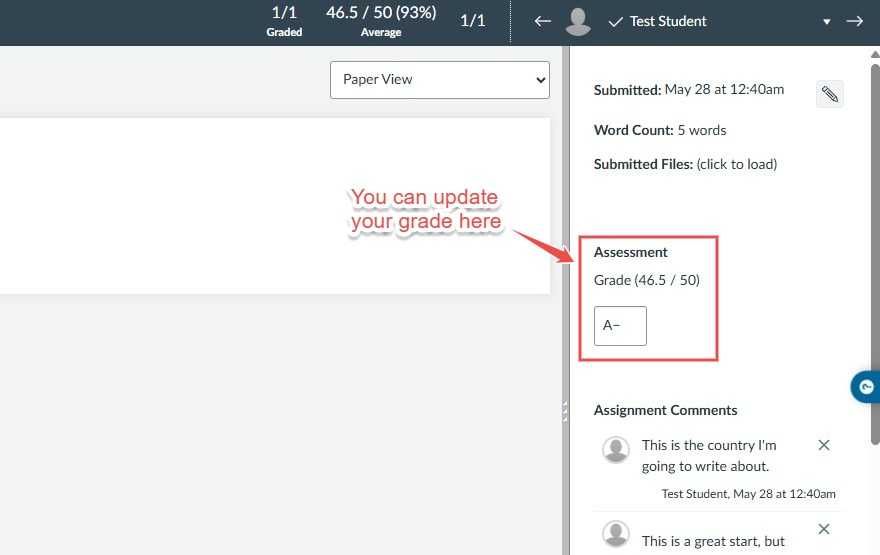Delete the comment 'This is the country'
The height and width of the screenshot is (555, 880).
[824, 445]
